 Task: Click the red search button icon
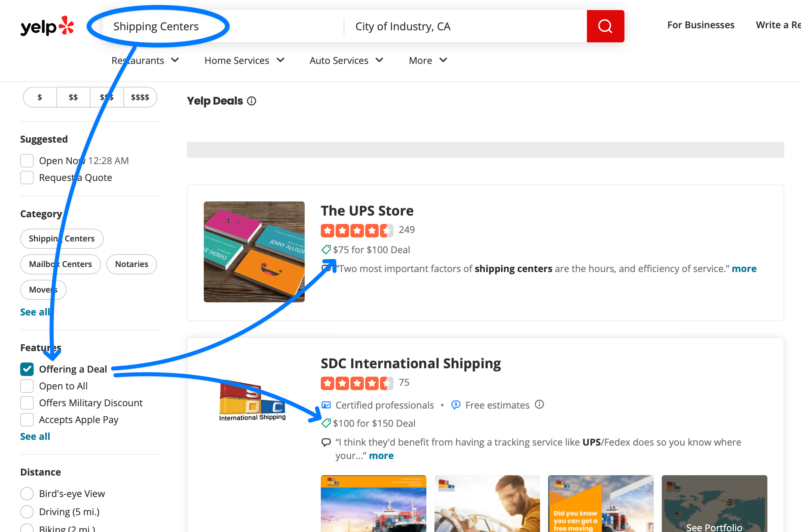point(605,26)
